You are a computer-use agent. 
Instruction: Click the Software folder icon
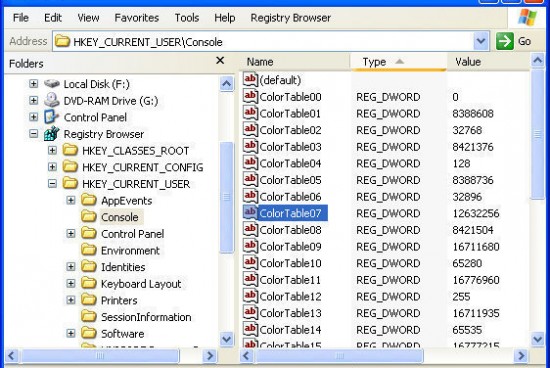coord(89,333)
